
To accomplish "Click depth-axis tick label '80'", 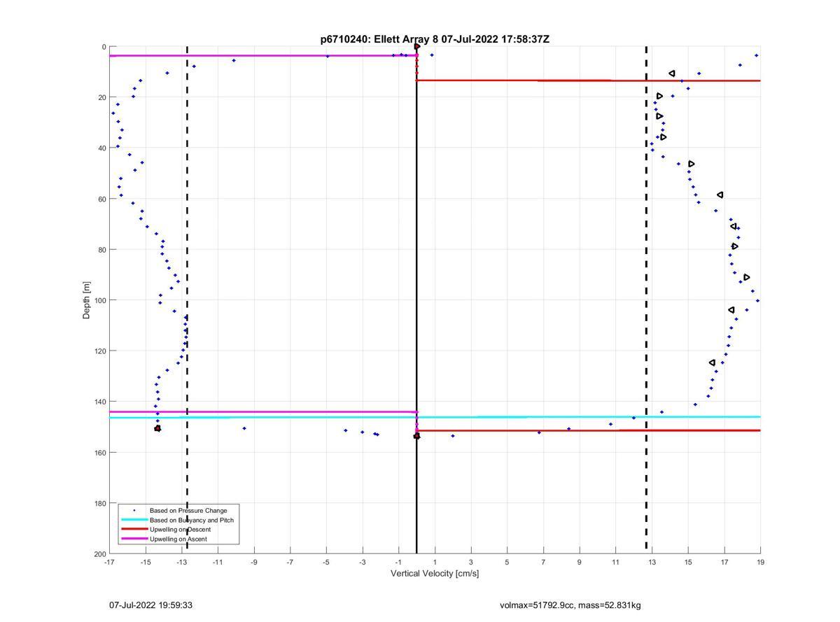I will [102, 250].
